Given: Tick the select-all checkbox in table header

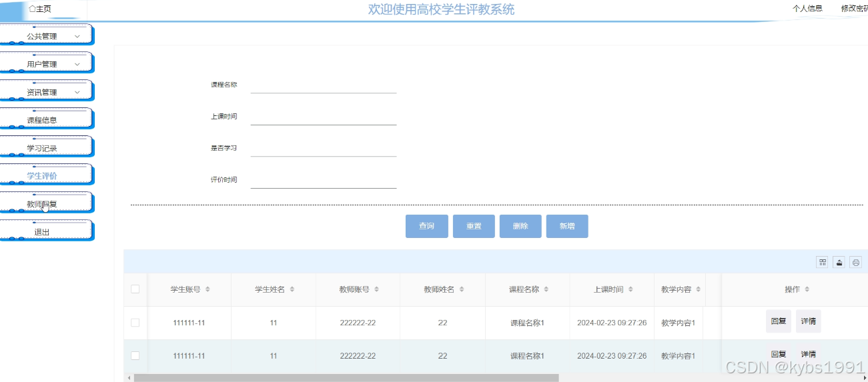Looking at the screenshot, I should (135, 289).
